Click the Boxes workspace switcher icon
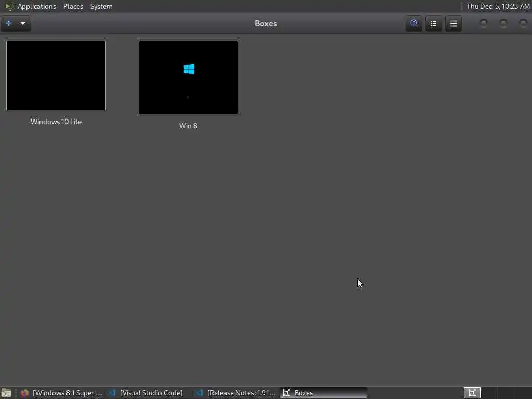 [x=472, y=393]
